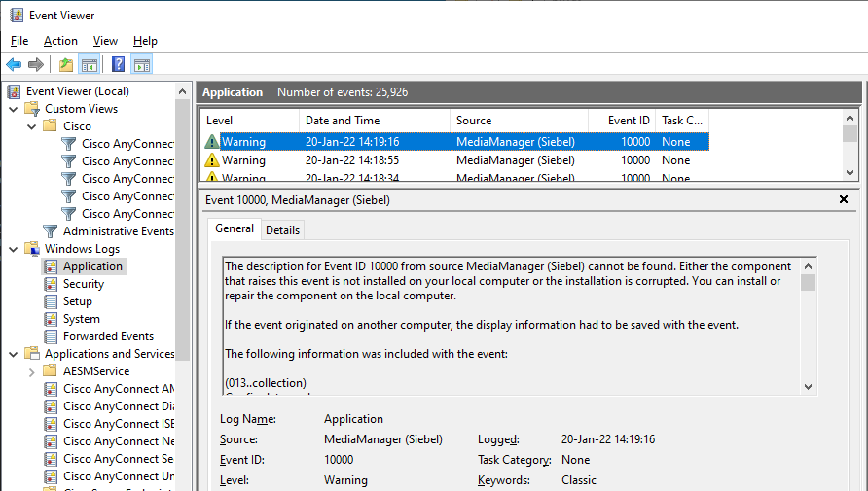868x491 pixels.
Task: Select Event Viewer (Local) root node
Action: (78, 91)
